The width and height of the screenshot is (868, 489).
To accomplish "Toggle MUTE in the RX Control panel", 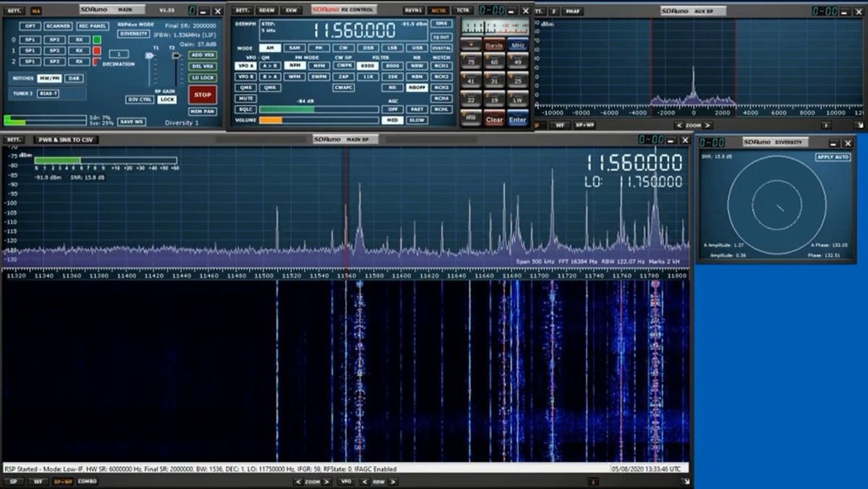I will tap(245, 99).
